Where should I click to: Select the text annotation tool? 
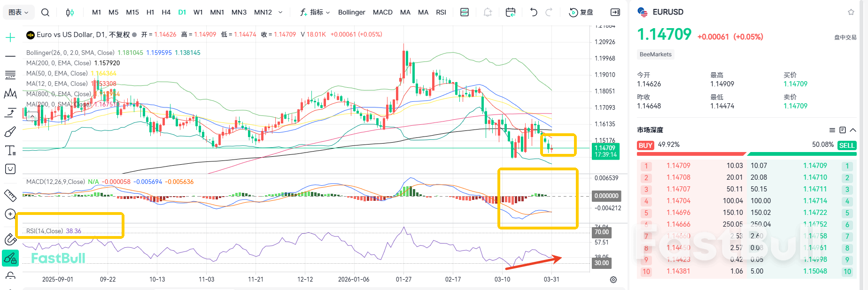(10, 151)
